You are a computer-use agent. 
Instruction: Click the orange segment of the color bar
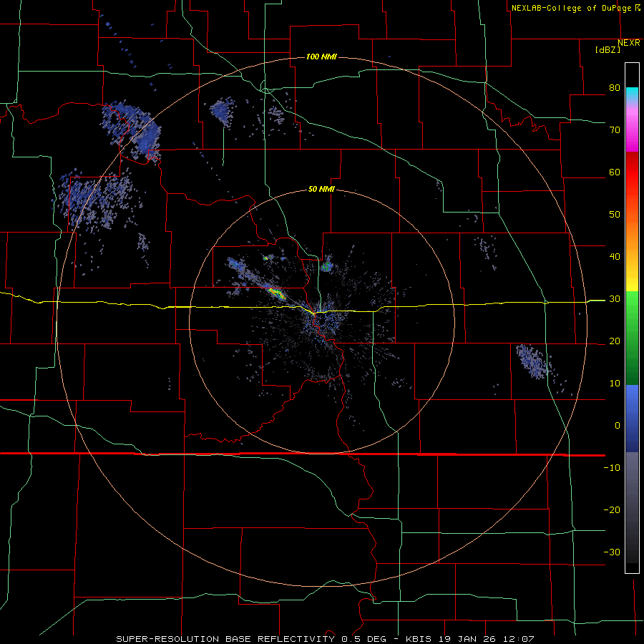[x=632, y=234]
